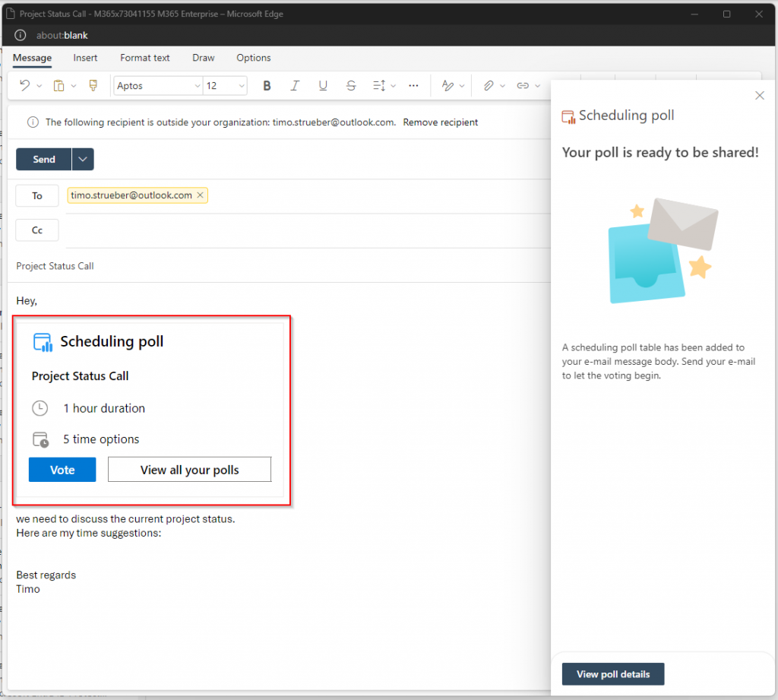Viewport: 778px width, 700px height.
Task: Open the font size dropdown
Action: point(226,86)
